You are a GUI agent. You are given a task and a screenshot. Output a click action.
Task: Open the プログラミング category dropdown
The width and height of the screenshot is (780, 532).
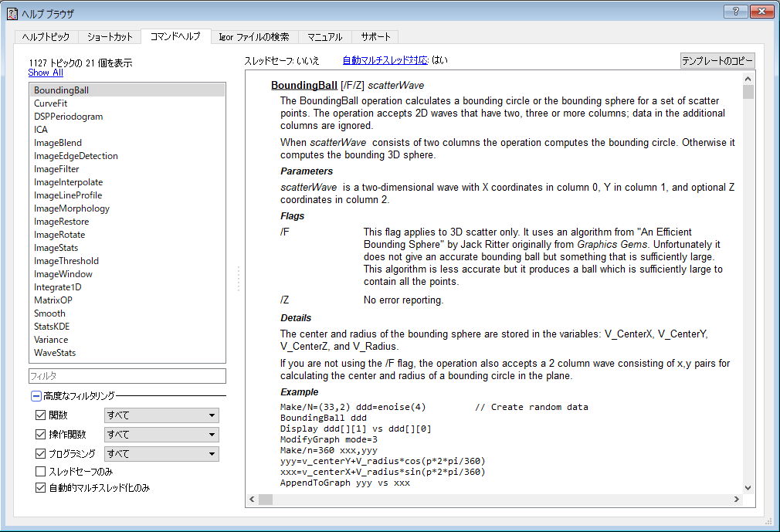click(161, 453)
